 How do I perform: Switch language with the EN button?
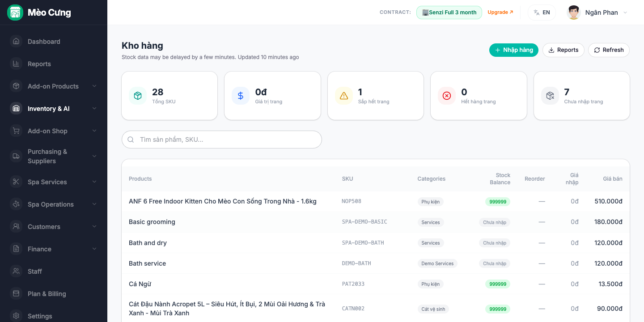coord(542,13)
